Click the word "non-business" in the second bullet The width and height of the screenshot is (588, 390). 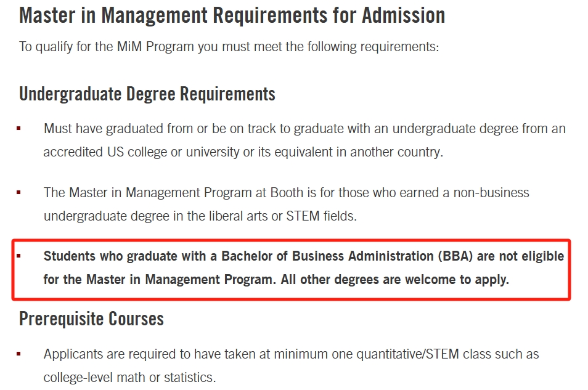(x=491, y=193)
